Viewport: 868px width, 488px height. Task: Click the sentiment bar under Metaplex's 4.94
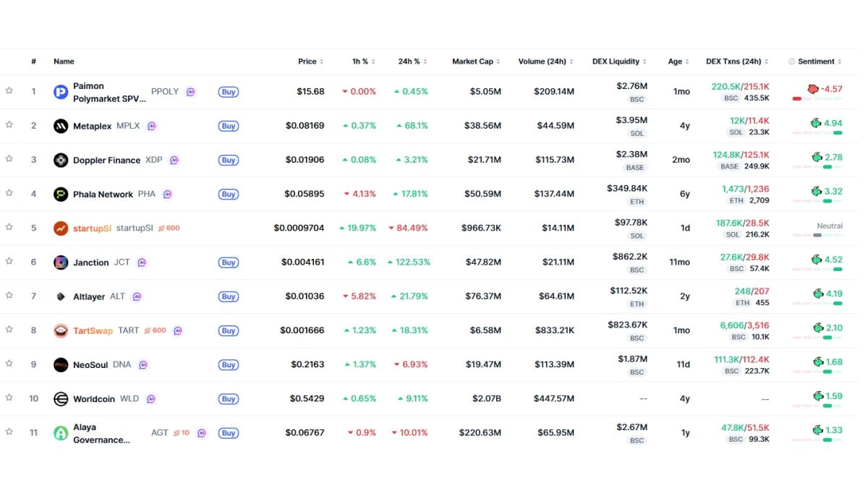[817, 133]
